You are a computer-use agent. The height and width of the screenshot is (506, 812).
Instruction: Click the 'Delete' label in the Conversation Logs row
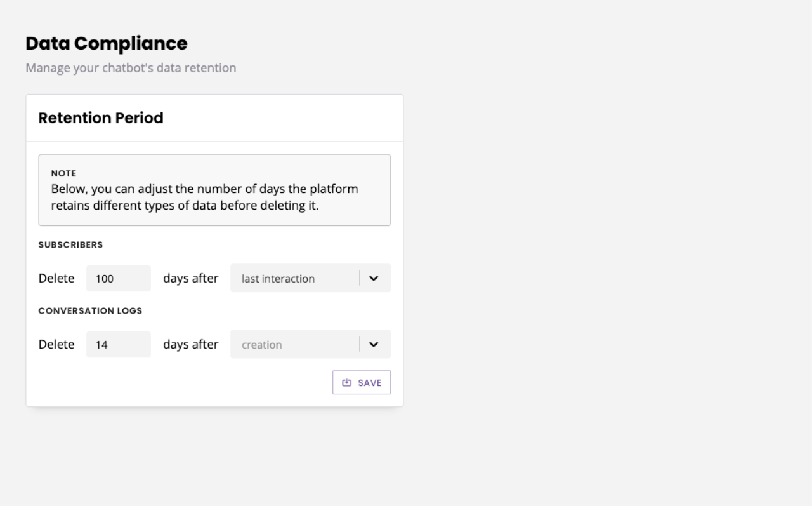pyautogui.click(x=56, y=344)
